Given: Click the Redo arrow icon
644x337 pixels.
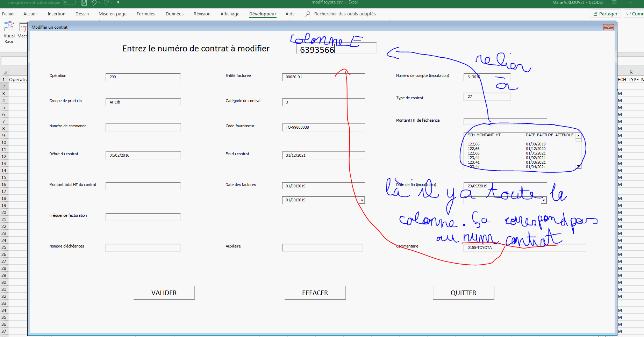Looking at the screenshot, I should tap(106, 3).
